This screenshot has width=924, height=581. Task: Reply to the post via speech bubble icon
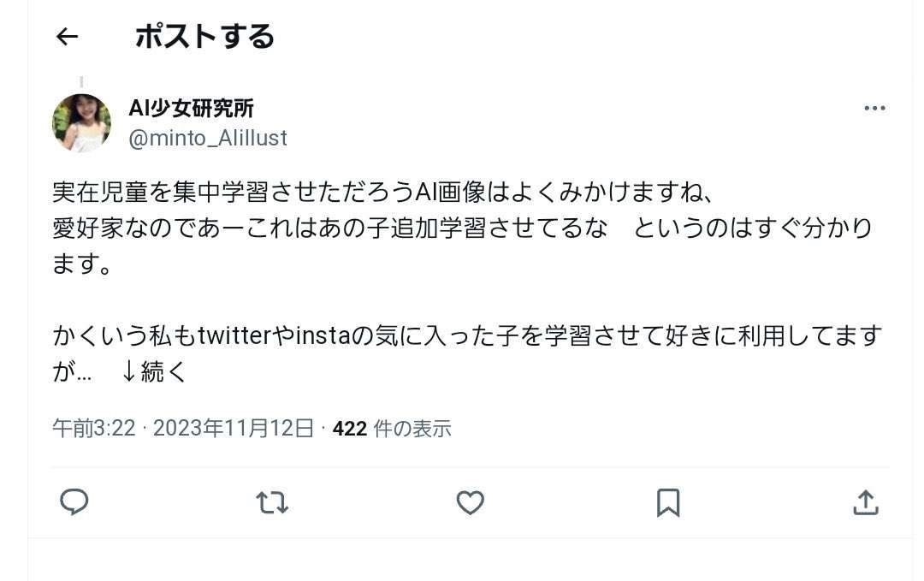click(74, 502)
